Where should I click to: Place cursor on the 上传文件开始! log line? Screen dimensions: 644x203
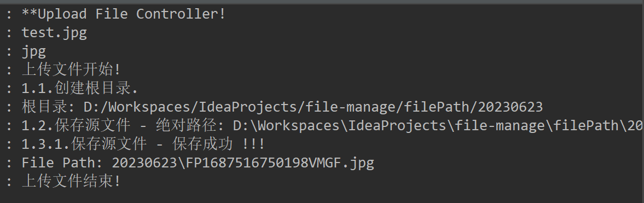(x=71, y=69)
